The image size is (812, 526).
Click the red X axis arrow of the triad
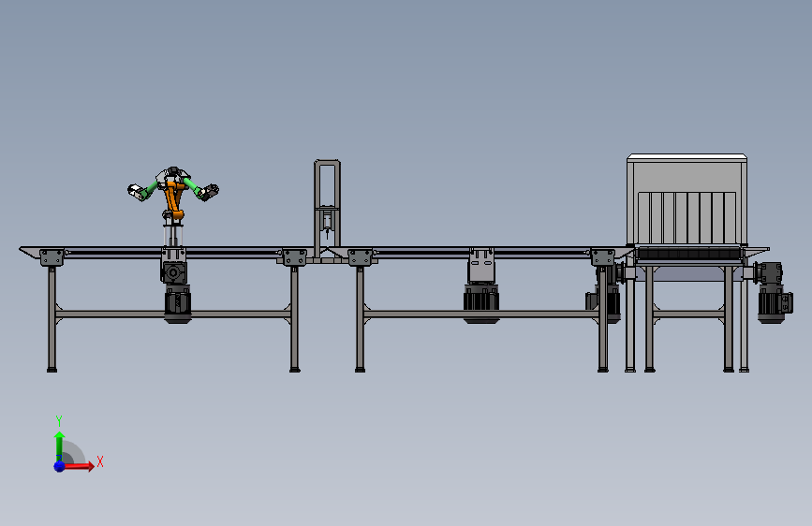78,466
